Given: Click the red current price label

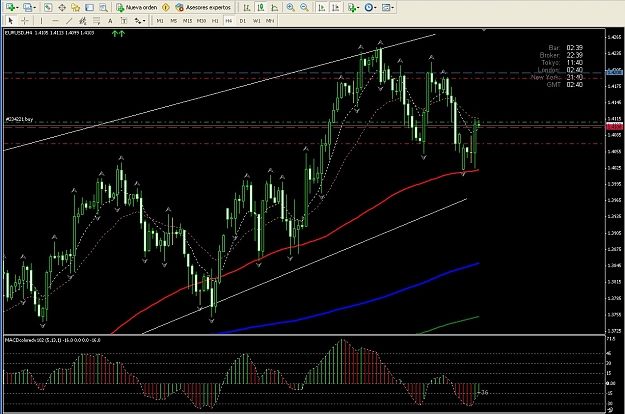Looking at the screenshot, I should [614, 126].
